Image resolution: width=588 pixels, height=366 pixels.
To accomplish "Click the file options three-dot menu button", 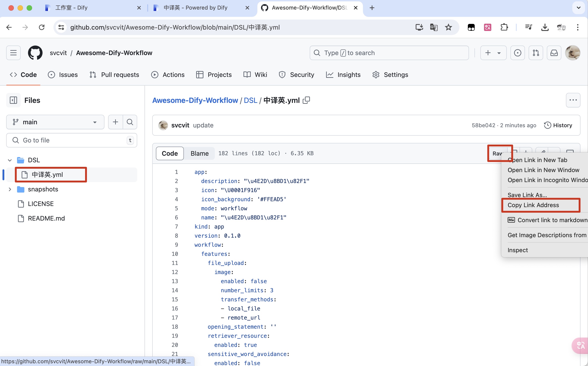I will (573, 100).
